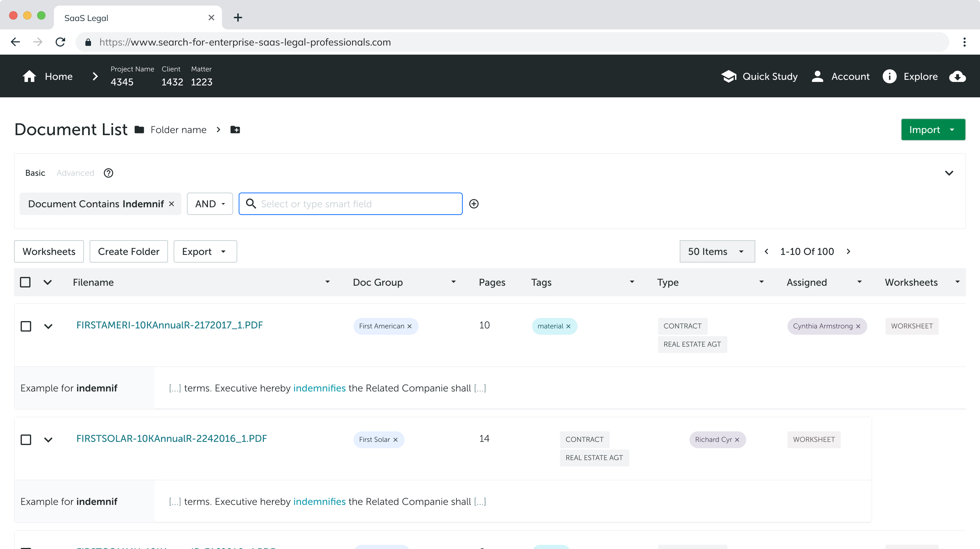Collapse the search filter panel

[x=949, y=173]
